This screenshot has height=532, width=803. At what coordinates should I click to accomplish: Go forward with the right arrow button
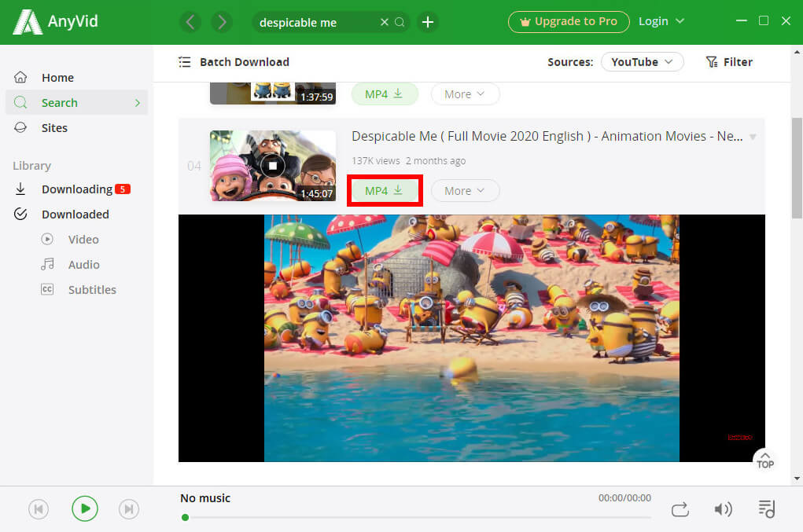coord(221,22)
